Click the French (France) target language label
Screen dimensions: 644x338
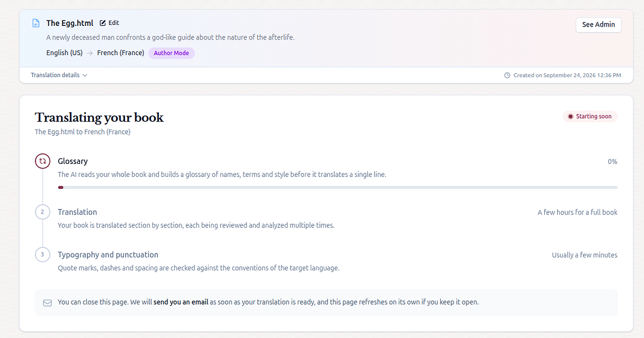tap(121, 53)
